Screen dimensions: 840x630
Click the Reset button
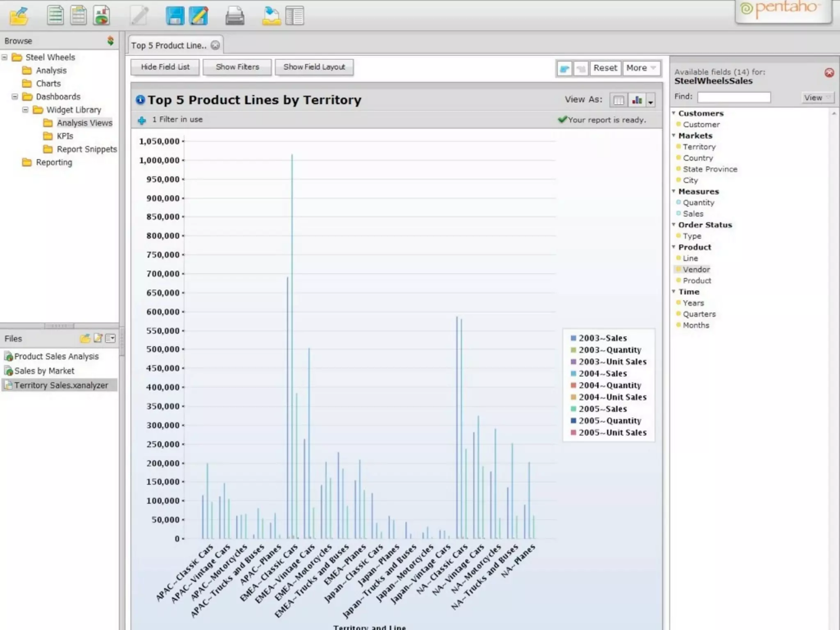tap(605, 68)
